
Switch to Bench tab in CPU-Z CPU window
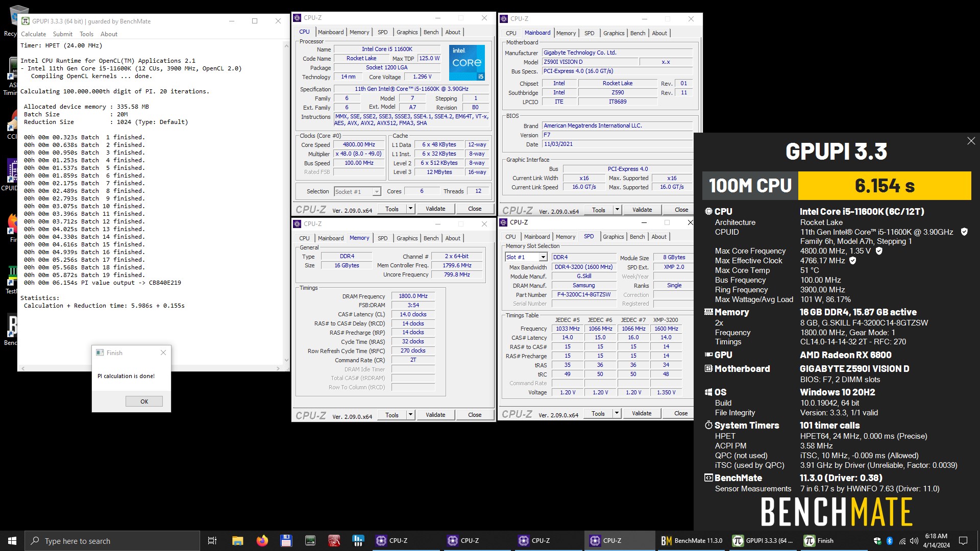tap(431, 32)
